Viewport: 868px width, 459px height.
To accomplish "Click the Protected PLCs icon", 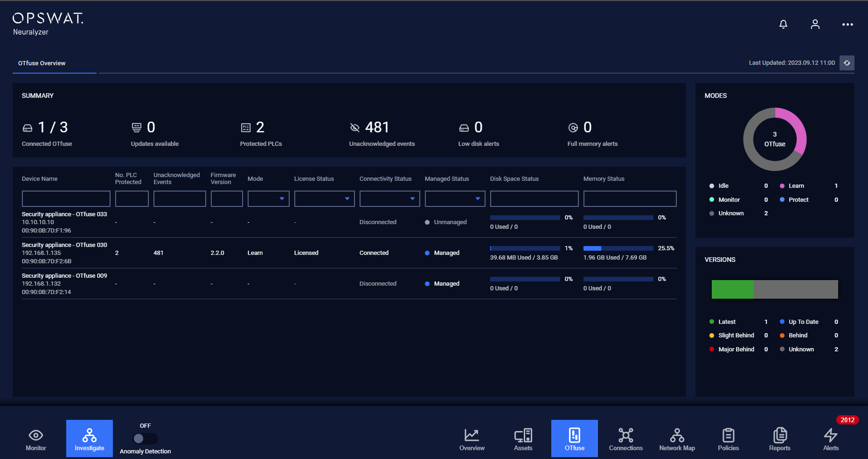I will (246, 128).
